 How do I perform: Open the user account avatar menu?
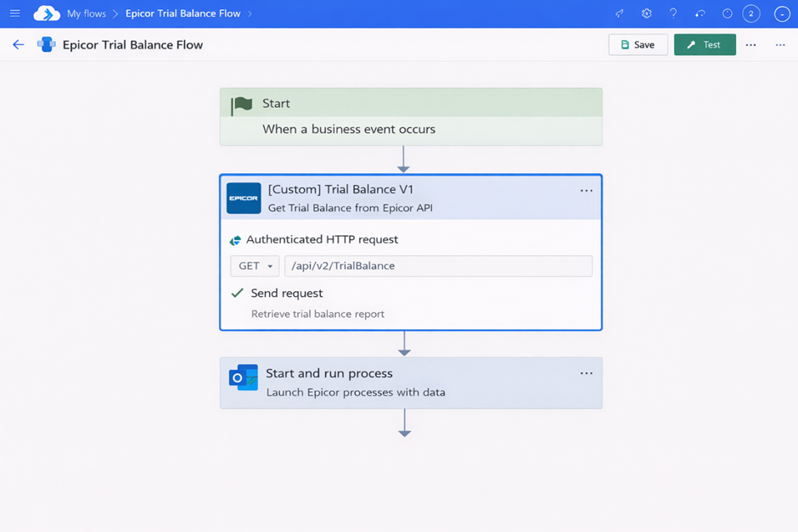pyautogui.click(x=782, y=14)
